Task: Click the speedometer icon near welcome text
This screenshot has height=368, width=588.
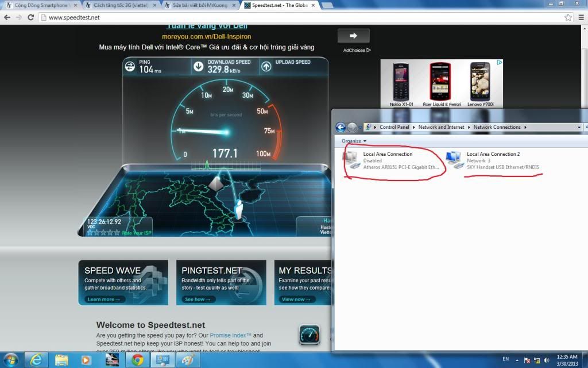Action: pos(310,335)
